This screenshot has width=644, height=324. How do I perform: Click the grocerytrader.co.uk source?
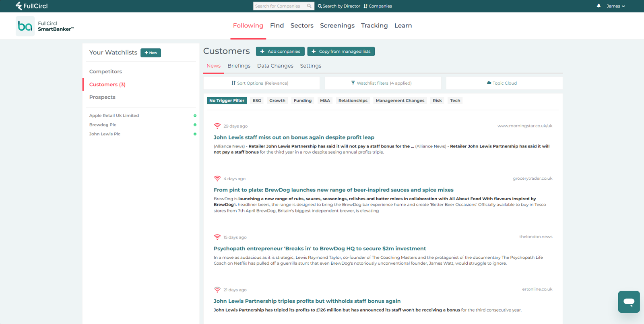pos(533,179)
